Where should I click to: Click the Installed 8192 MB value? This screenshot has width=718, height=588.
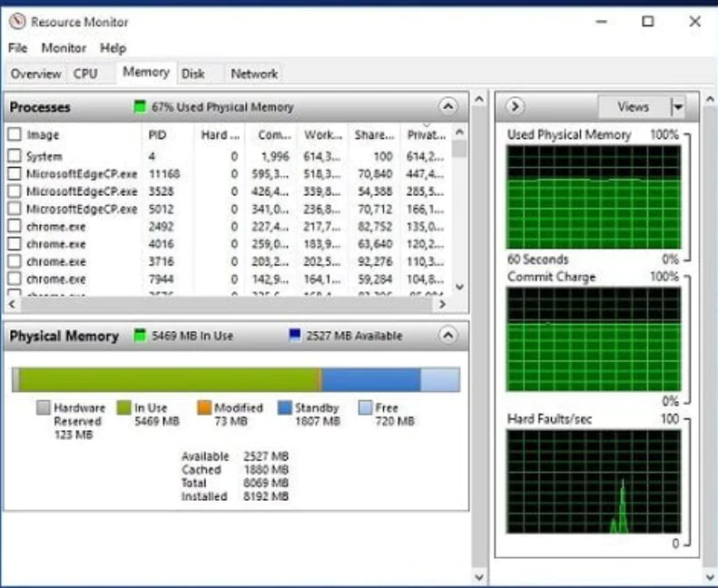(266, 496)
